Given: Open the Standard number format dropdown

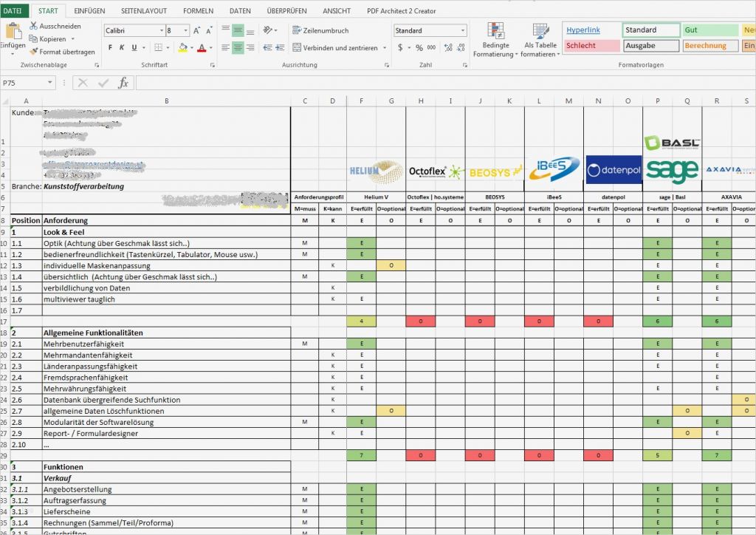Looking at the screenshot, I should coord(463,30).
